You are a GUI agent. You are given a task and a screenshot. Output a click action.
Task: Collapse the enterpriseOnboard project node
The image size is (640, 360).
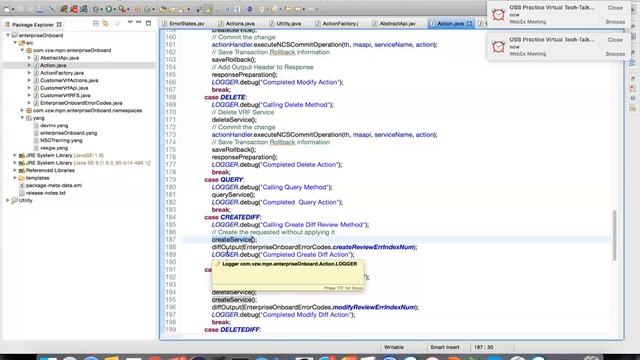8,35
